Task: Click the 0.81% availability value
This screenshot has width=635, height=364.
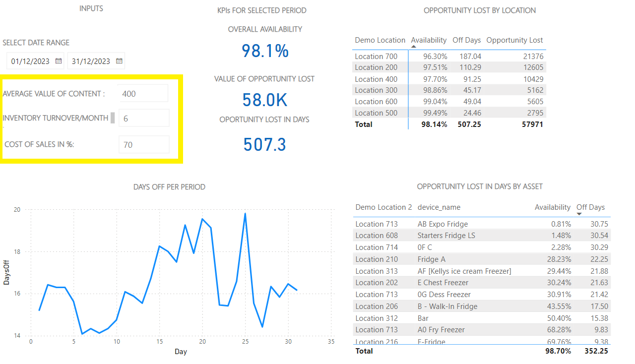Action: click(x=561, y=224)
